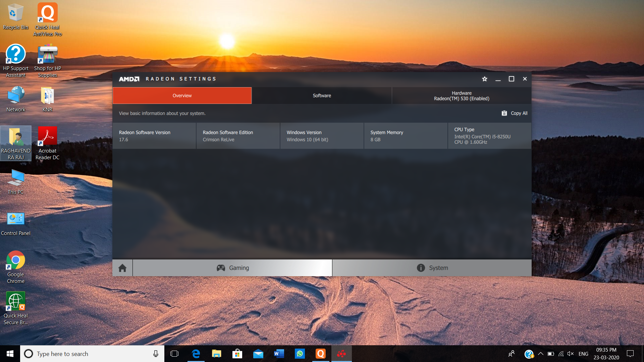Viewport: 644px width, 362px height.
Task: Toggle Radeon 530 enabled state in Hardware tab
Action: click(461, 96)
